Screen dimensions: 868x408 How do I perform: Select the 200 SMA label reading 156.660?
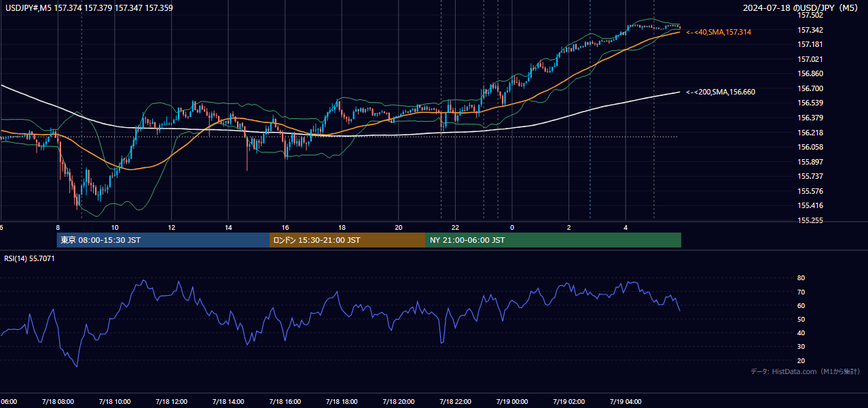click(721, 92)
